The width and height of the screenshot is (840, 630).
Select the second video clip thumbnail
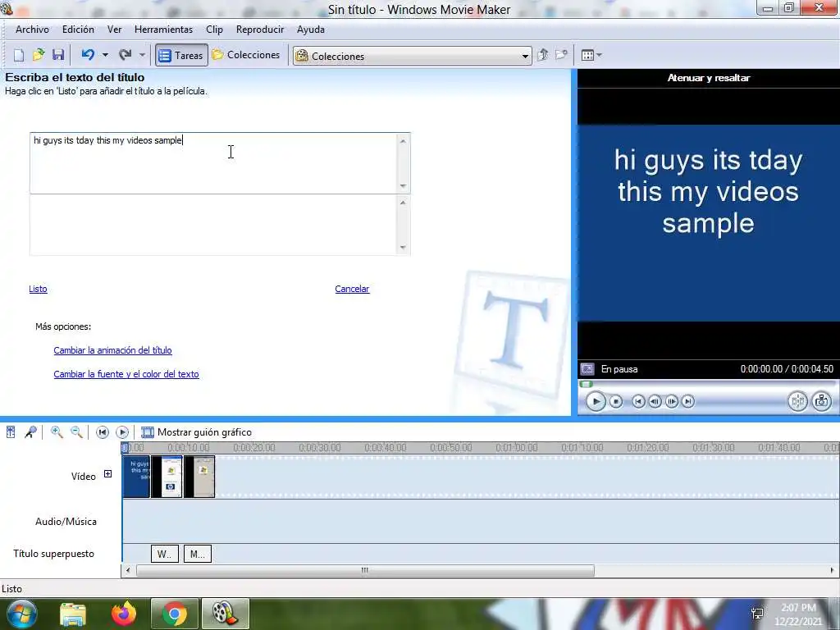(167, 477)
